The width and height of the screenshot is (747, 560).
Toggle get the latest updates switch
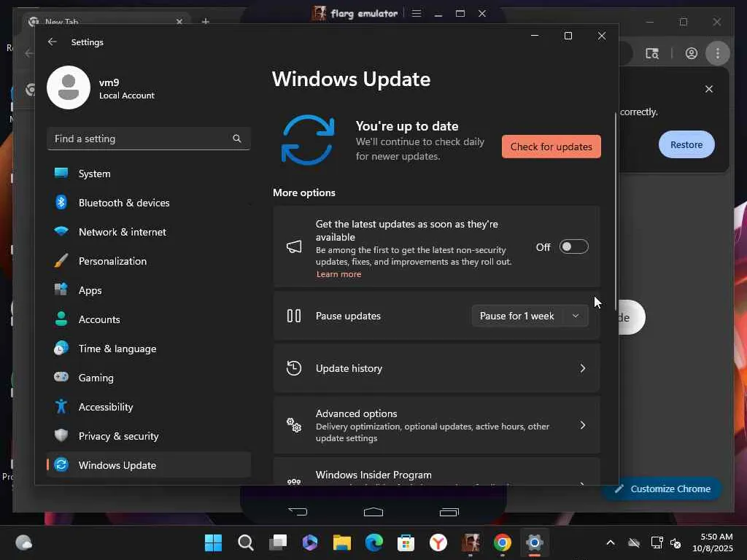click(573, 246)
